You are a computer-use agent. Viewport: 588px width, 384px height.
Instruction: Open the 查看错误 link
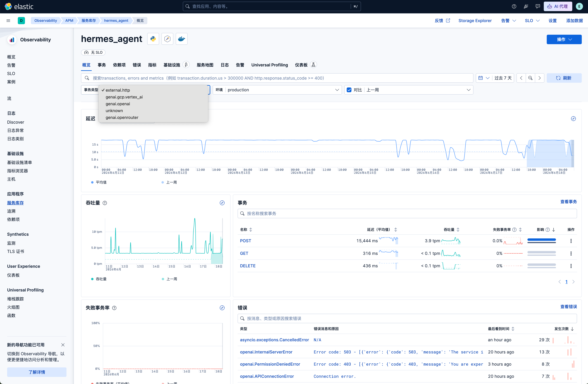568,306
